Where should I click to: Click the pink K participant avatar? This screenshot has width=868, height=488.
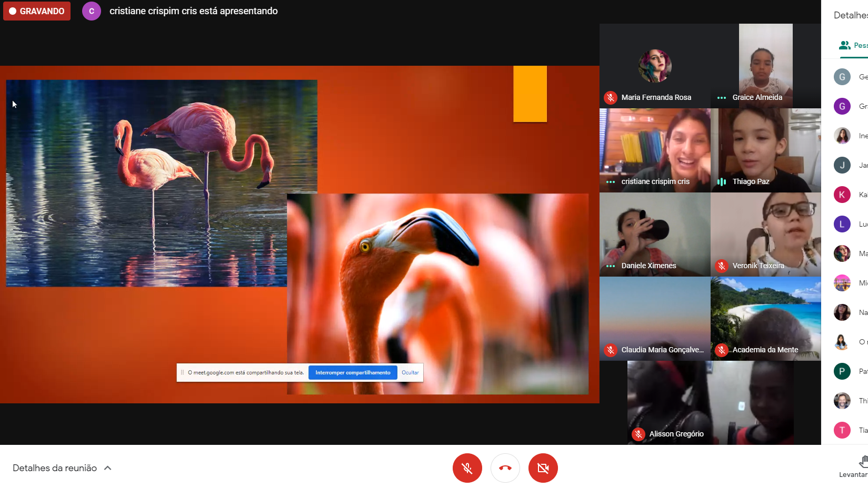[842, 195]
